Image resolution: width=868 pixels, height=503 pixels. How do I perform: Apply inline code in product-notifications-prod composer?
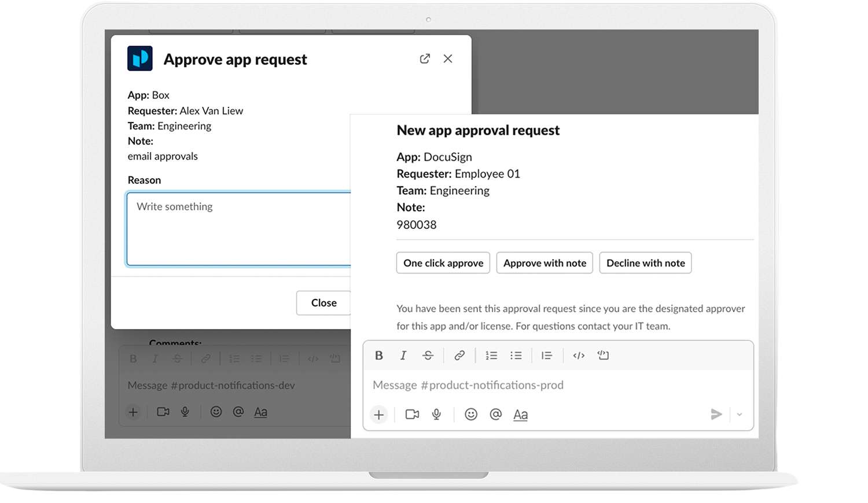click(579, 356)
